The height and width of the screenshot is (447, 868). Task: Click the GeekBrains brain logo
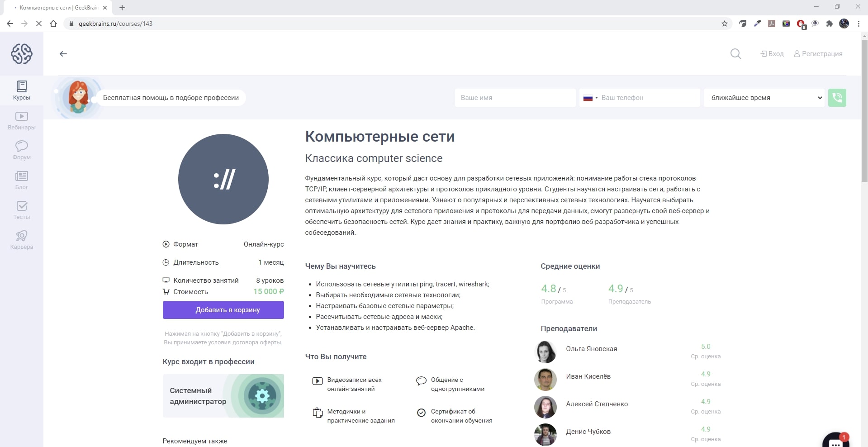22,54
